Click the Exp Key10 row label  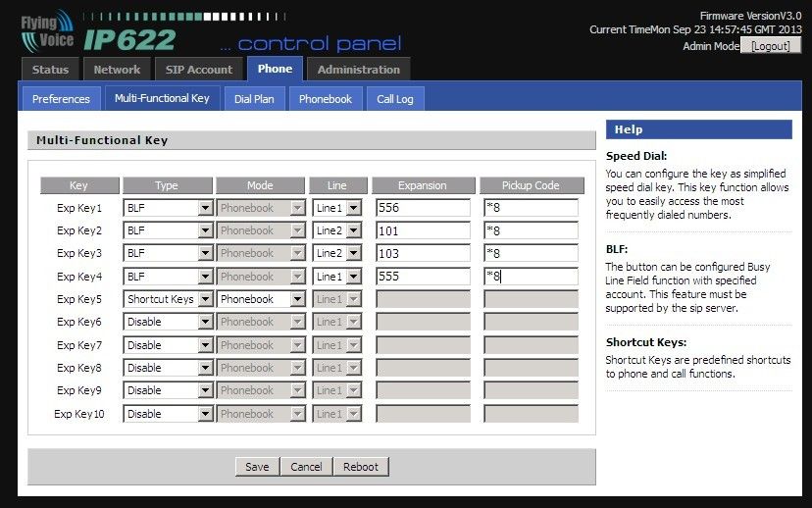(79, 414)
